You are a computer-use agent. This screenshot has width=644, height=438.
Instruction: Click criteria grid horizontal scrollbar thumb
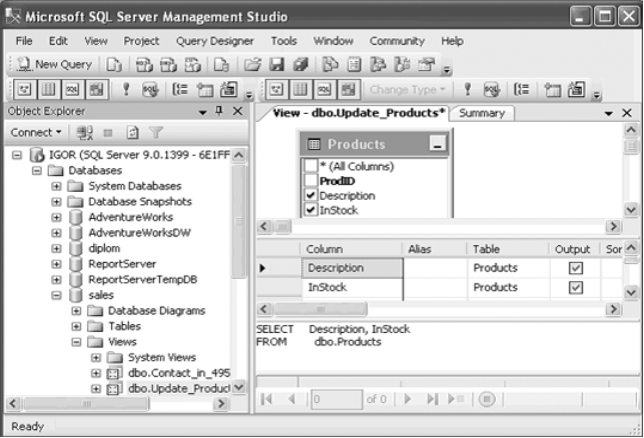point(320,309)
